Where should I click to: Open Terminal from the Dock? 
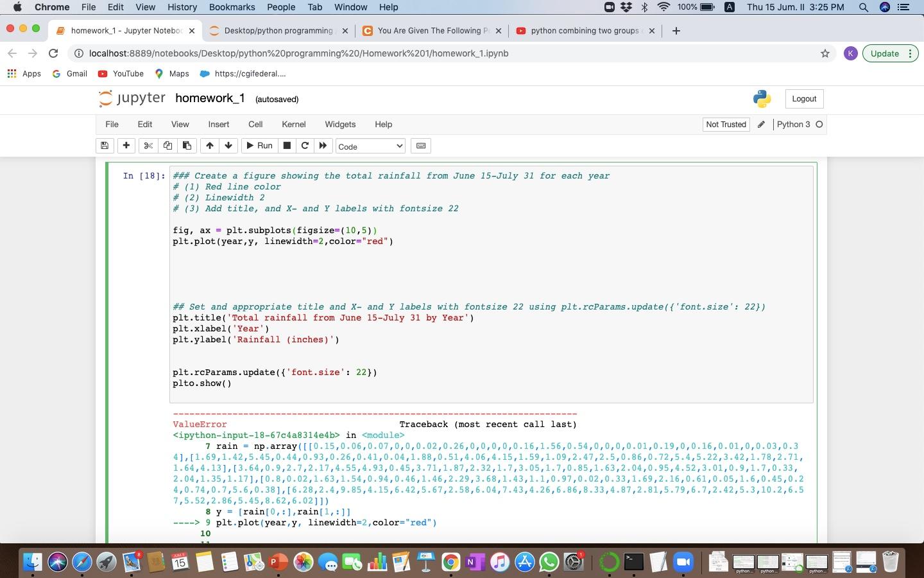click(x=633, y=562)
